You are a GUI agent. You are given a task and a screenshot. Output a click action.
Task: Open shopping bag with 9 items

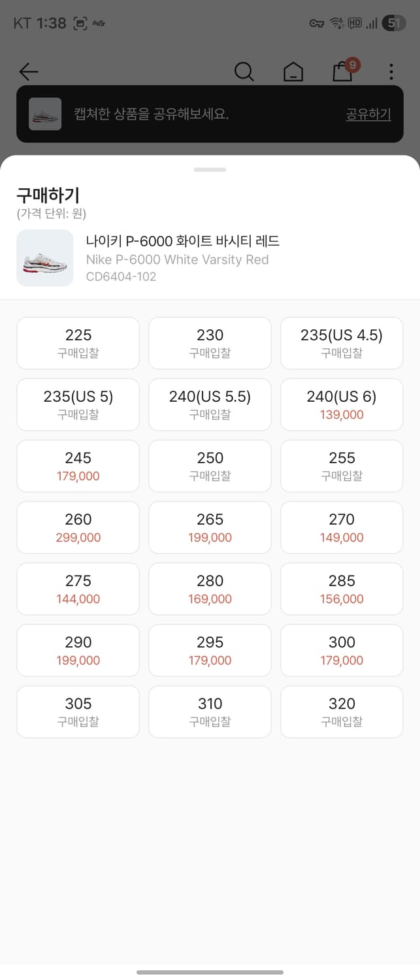pyautogui.click(x=343, y=71)
